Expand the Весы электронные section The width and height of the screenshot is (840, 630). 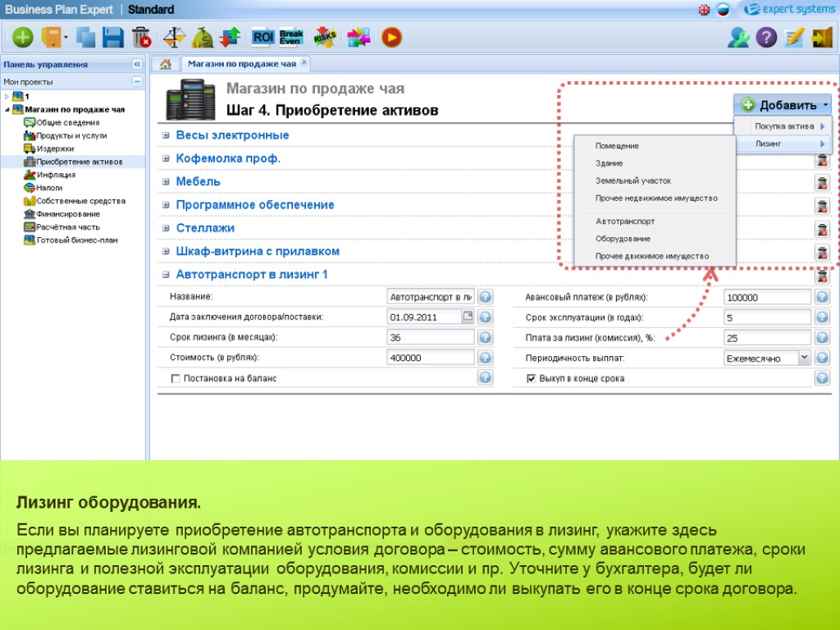(166, 135)
